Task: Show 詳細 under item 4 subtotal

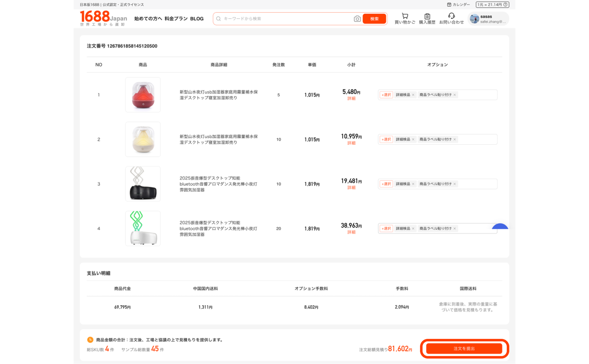Action: (351, 232)
